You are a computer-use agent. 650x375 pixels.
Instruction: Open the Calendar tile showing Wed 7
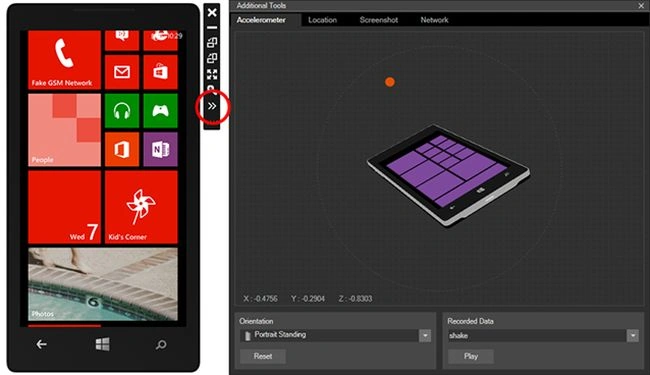(64, 207)
